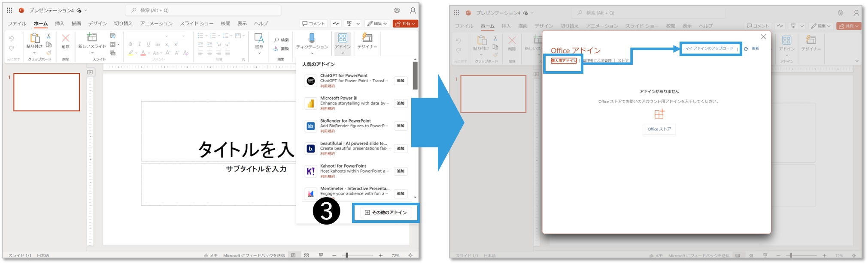Expand the アドイン dropdown in left ribbon
This screenshot has width=868, height=264.
(343, 53)
